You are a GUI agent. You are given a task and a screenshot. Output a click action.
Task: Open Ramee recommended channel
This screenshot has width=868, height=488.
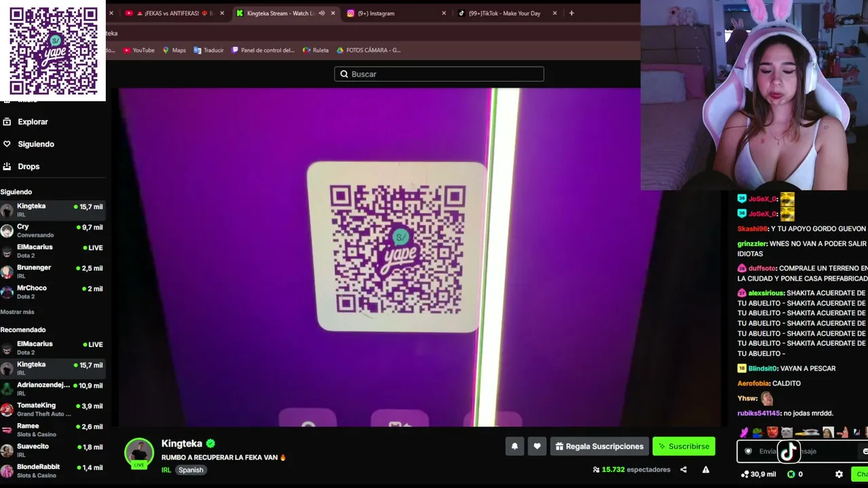[x=52, y=429]
